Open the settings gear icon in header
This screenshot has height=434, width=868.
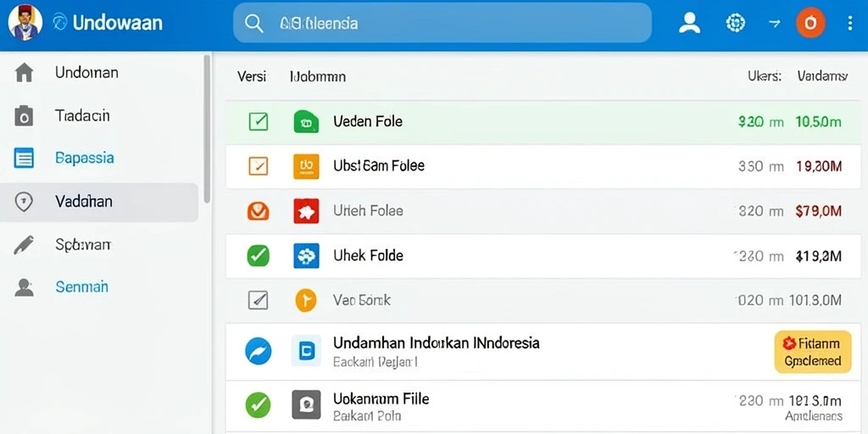735,23
